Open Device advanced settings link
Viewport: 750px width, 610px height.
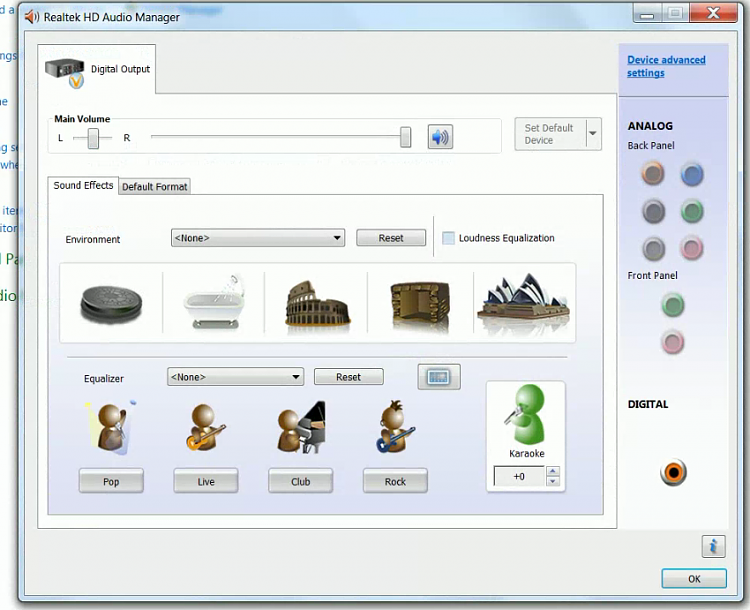click(666, 66)
